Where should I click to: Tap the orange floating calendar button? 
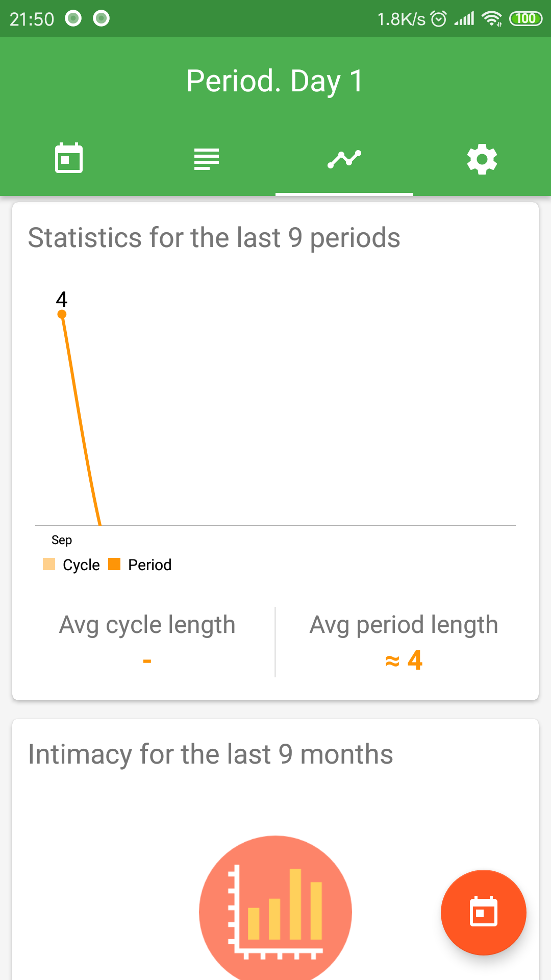point(483,912)
